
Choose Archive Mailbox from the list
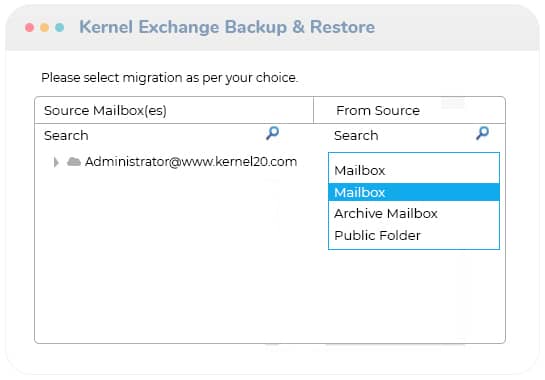click(414, 213)
